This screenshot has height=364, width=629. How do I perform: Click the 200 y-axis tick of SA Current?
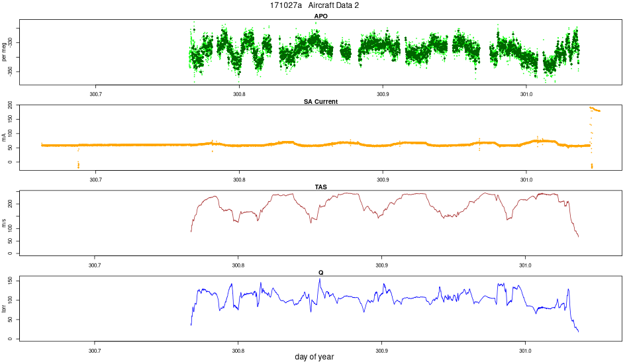(x=11, y=105)
